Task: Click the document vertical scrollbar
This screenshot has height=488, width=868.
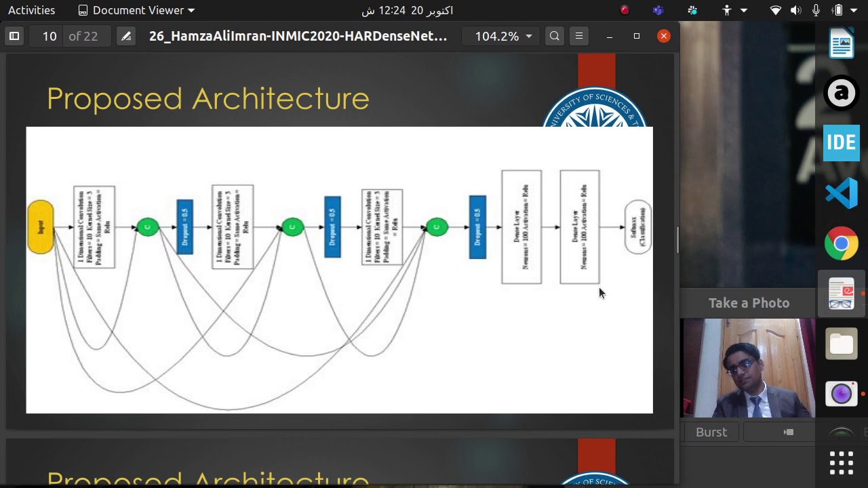Action: (x=677, y=241)
